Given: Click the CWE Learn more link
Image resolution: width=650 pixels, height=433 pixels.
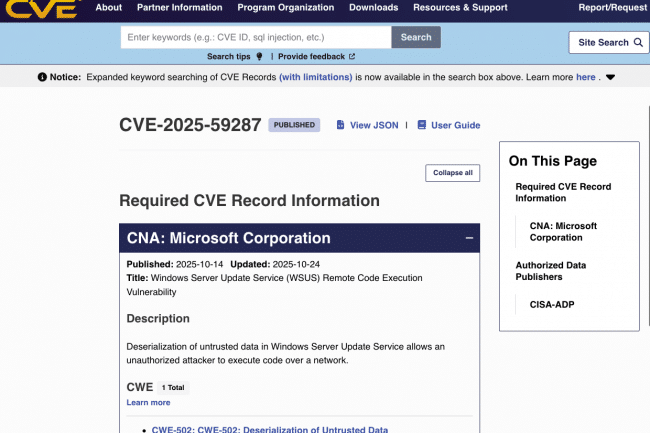Looking at the screenshot, I should 148,402.
